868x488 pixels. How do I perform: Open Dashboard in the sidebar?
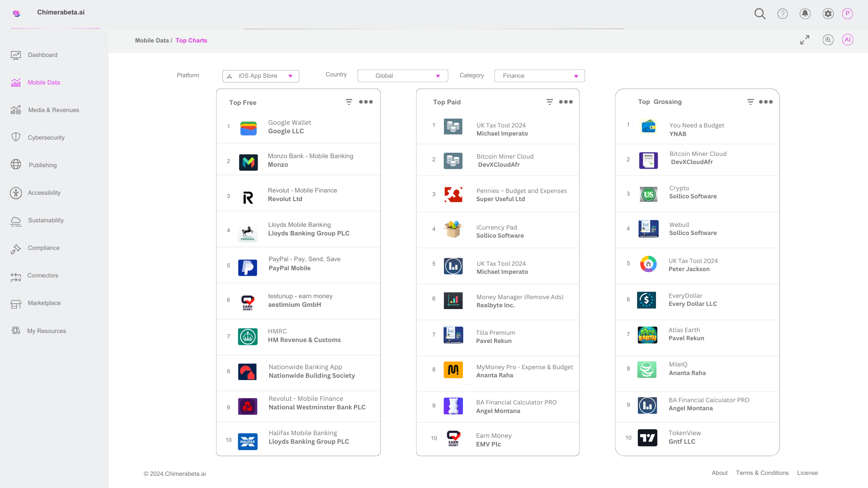pos(42,55)
